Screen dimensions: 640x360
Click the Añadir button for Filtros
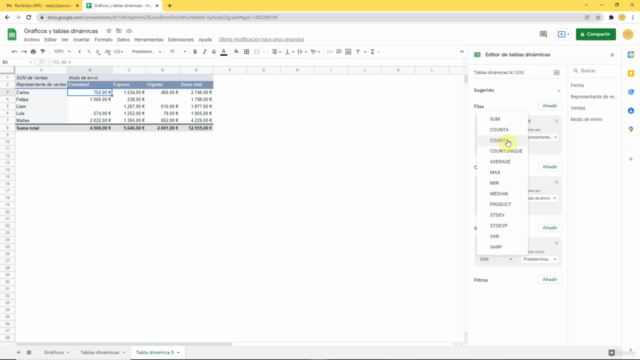(x=550, y=280)
